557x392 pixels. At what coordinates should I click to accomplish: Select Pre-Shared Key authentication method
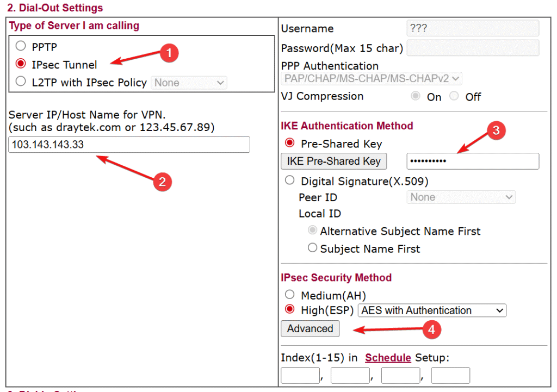[289, 144]
